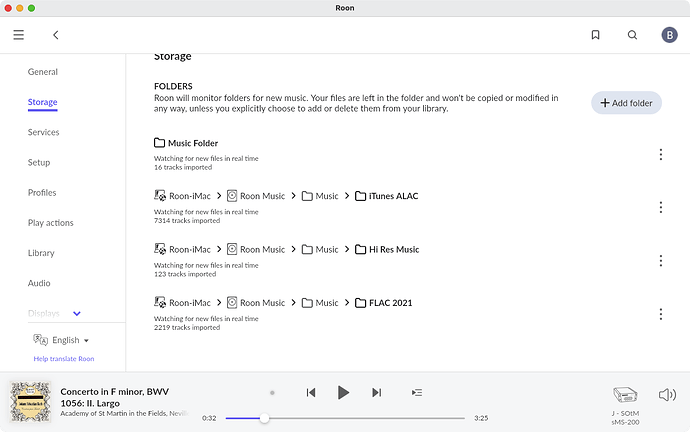The height and width of the screenshot is (432, 690).
Task: Skip to the previous track
Action: (311, 392)
